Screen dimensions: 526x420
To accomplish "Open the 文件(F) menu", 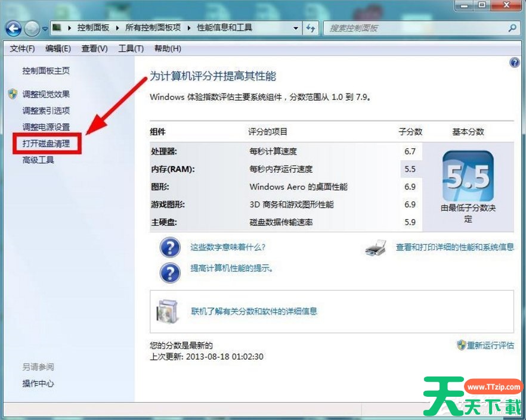I will [22, 49].
